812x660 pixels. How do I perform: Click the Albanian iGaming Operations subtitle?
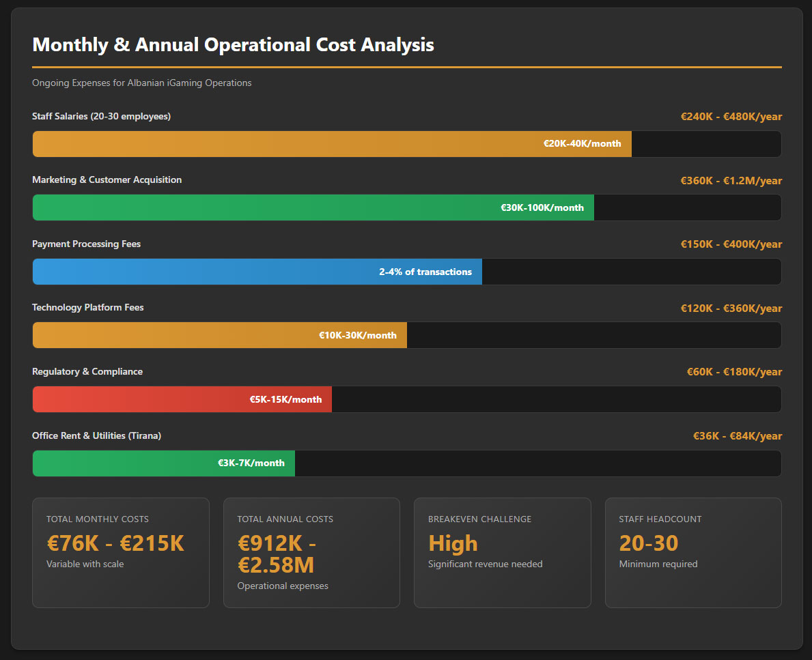click(x=142, y=83)
